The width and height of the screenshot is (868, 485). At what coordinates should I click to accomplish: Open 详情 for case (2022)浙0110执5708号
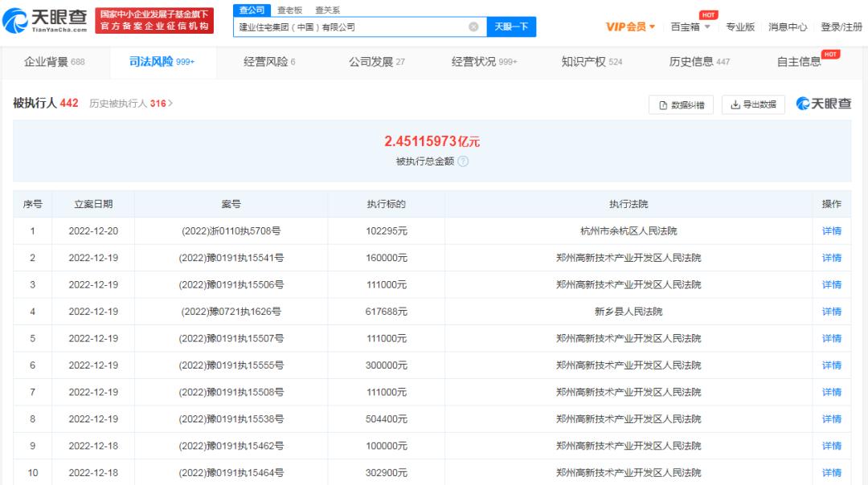pyautogui.click(x=832, y=231)
